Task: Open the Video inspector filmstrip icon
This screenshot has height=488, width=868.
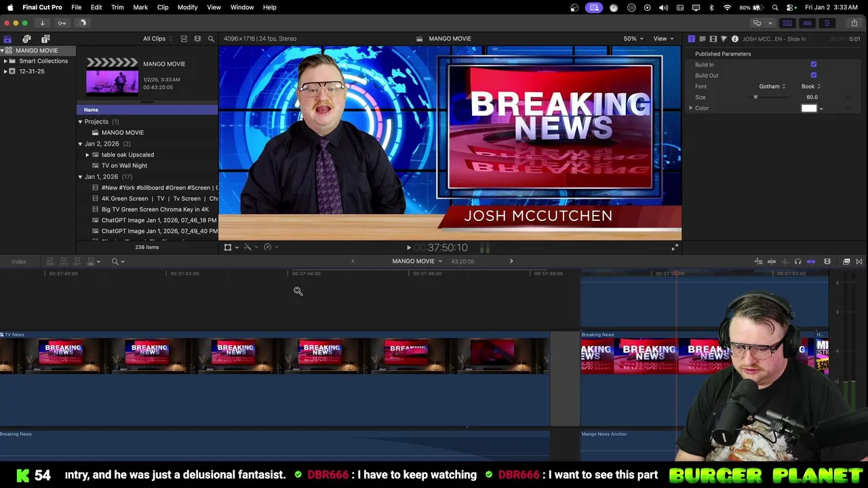Action: 713,39
